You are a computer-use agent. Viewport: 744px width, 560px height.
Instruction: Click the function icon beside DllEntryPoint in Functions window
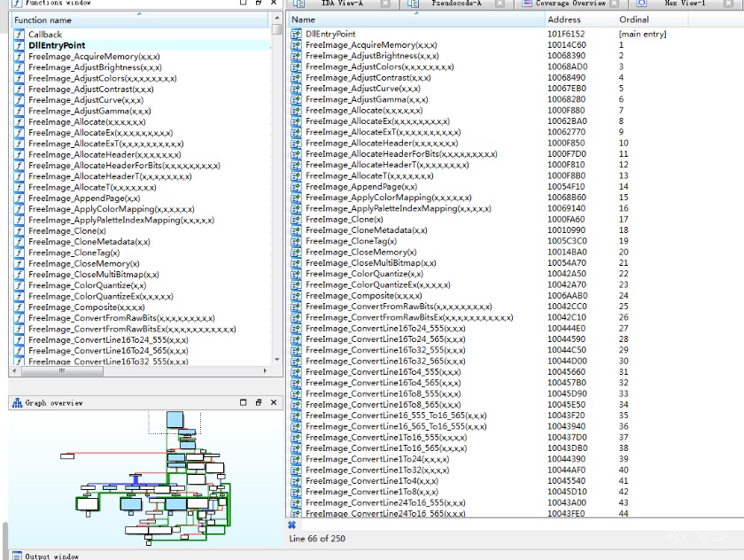tap(19, 45)
